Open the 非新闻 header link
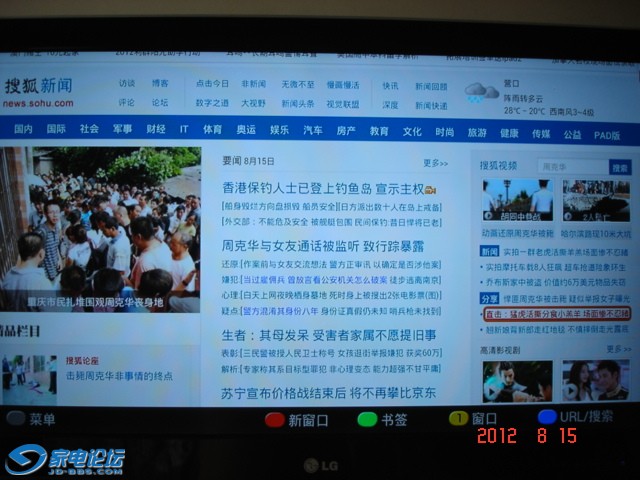Screen dimensions: 640x480 pyautogui.click(x=253, y=84)
